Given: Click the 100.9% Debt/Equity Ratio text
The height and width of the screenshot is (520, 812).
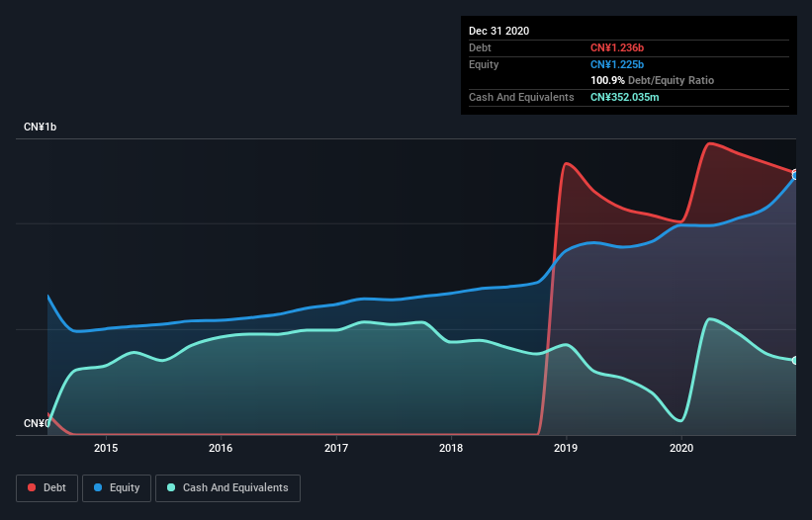Looking at the screenshot, I should 652,81.
